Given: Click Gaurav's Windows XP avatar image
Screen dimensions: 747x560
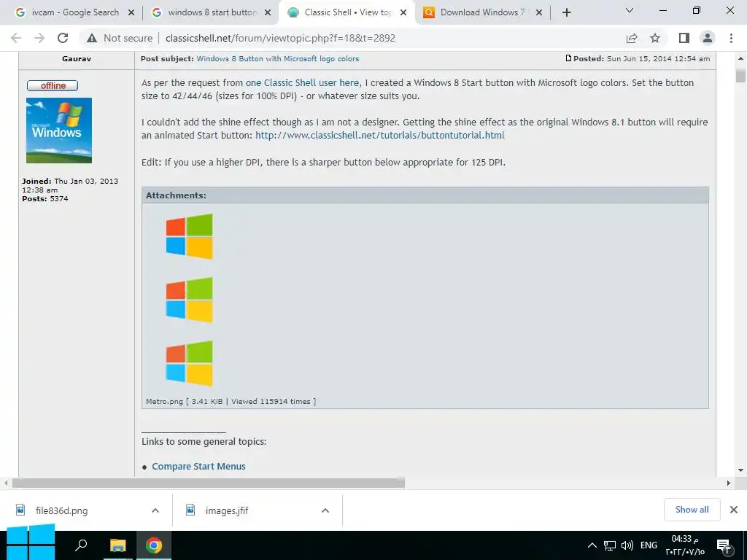Looking at the screenshot, I should tap(59, 131).
